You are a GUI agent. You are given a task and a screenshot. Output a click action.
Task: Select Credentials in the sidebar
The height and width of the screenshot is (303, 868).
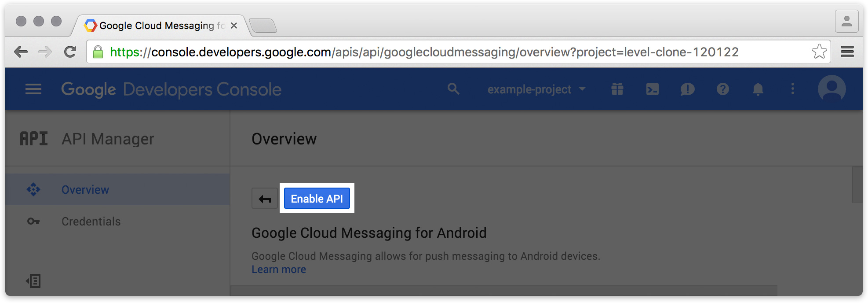(x=91, y=222)
